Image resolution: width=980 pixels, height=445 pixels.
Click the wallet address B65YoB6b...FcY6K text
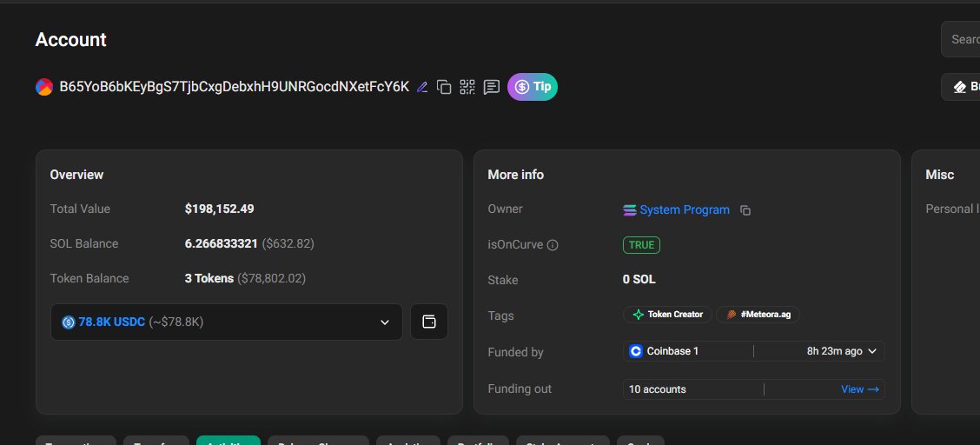pos(235,87)
